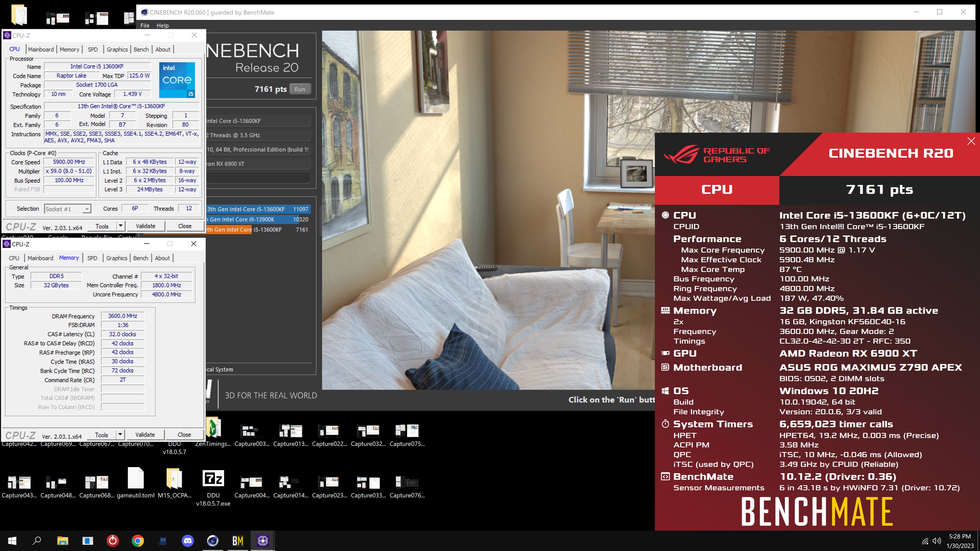Screen dimensions: 980x551
Task: Switch to Cinebench taskbar icon
Action: point(213,540)
